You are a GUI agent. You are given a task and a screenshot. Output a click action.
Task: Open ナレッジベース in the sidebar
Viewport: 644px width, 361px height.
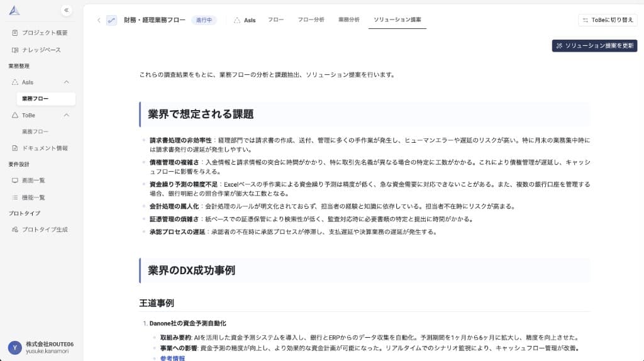40,50
